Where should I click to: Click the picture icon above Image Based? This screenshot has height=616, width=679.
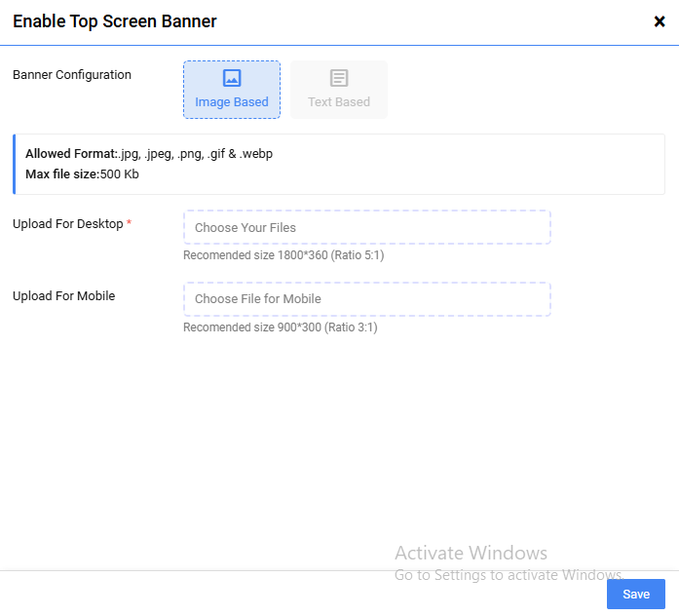click(x=232, y=78)
